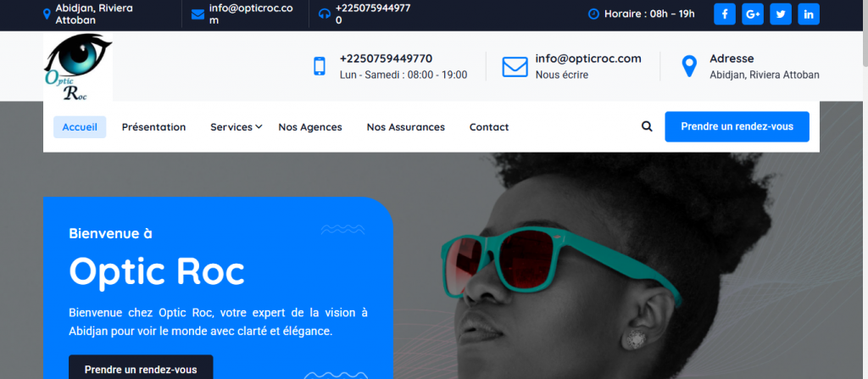The height and width of the screenshot is (379, 868).
Task: Click the mobile phone icon in header
Action: (x=320, y=66)
